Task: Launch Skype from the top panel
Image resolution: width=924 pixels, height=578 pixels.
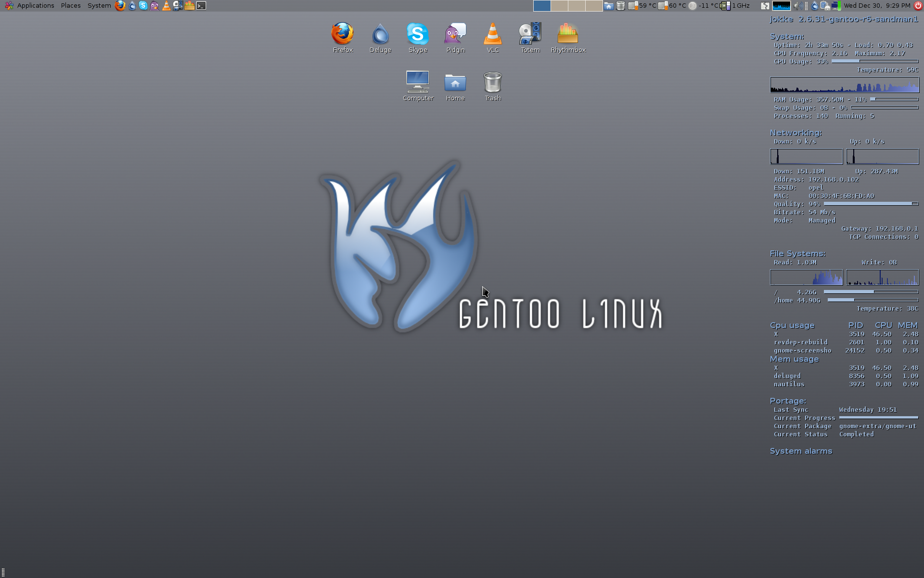Action: [143, 6]
